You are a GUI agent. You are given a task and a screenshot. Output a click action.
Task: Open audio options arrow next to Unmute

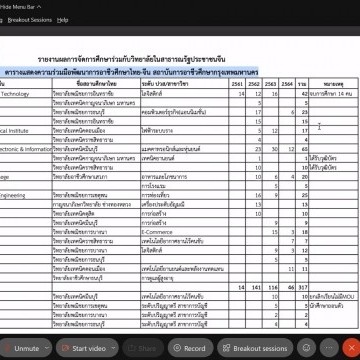pyautogui.click(x=47, y=348)
